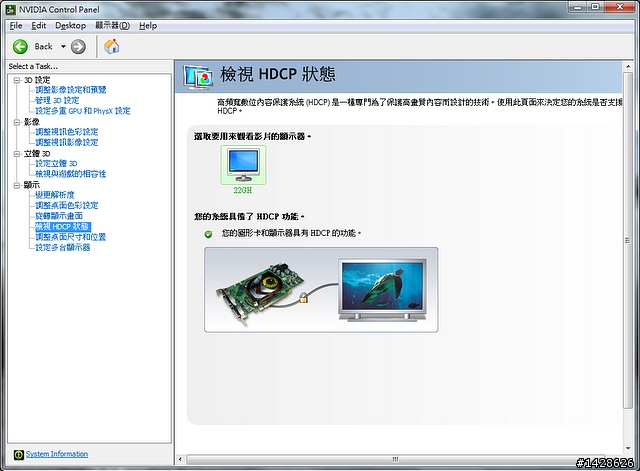640x471 pixels.
Task: Select 調整桌面尺寸和位置 task
Action: pyautogui.click(x=71, y=237)
